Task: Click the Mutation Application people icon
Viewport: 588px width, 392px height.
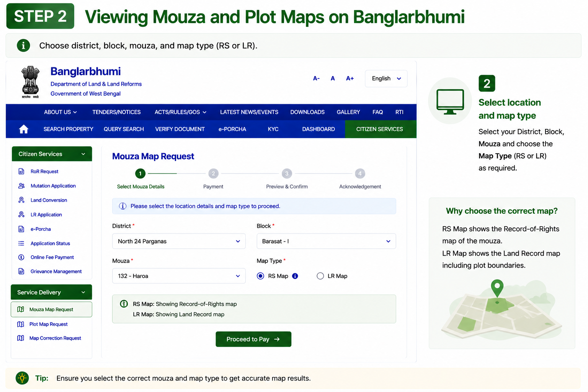Action: [21, 186]
